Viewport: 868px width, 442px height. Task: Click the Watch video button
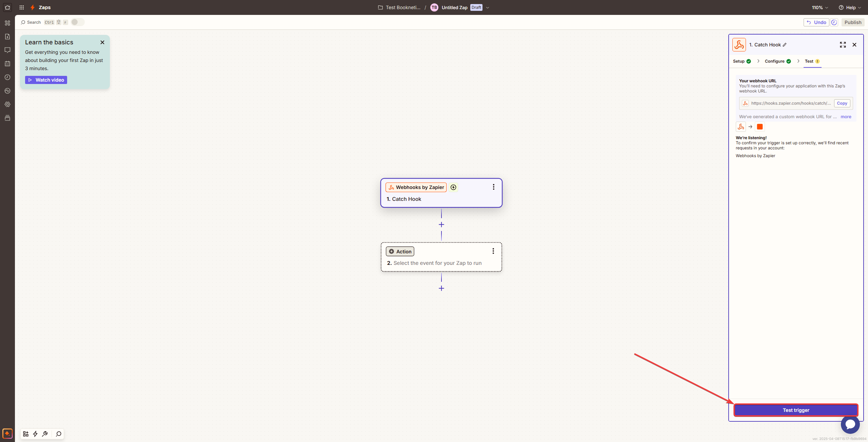coord(46,80)
